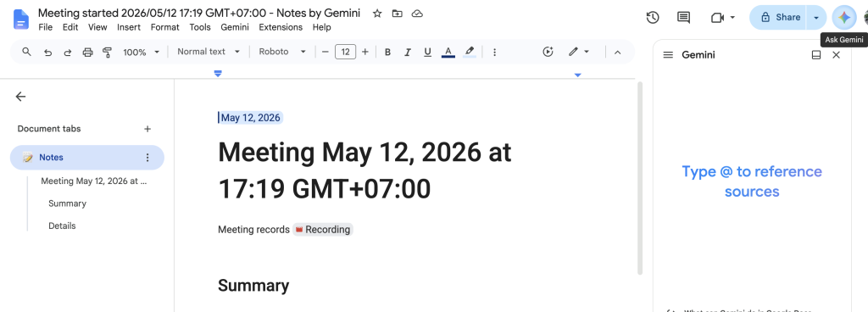Click the Undo icon in toolbar
The image size is (868, 312).
[48, 52]
